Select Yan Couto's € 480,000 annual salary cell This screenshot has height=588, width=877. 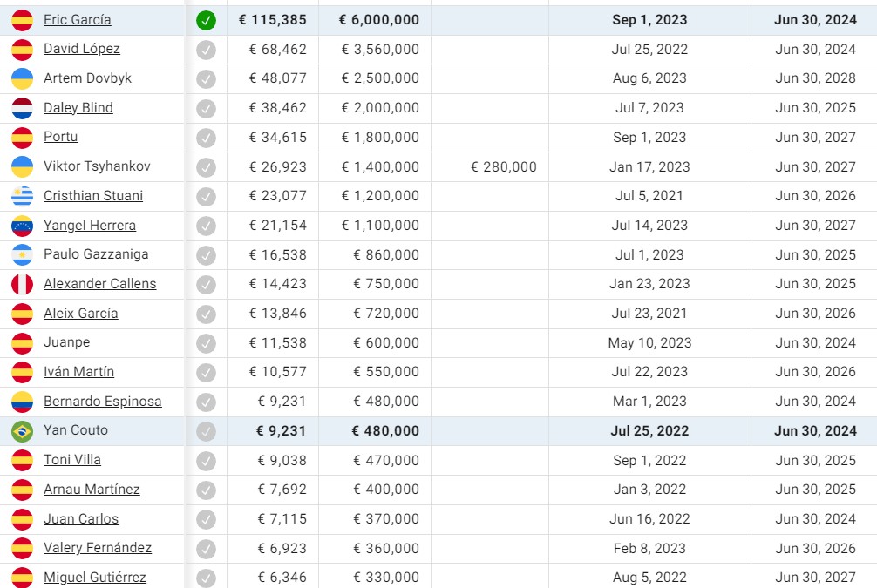[x=385, y=431]
